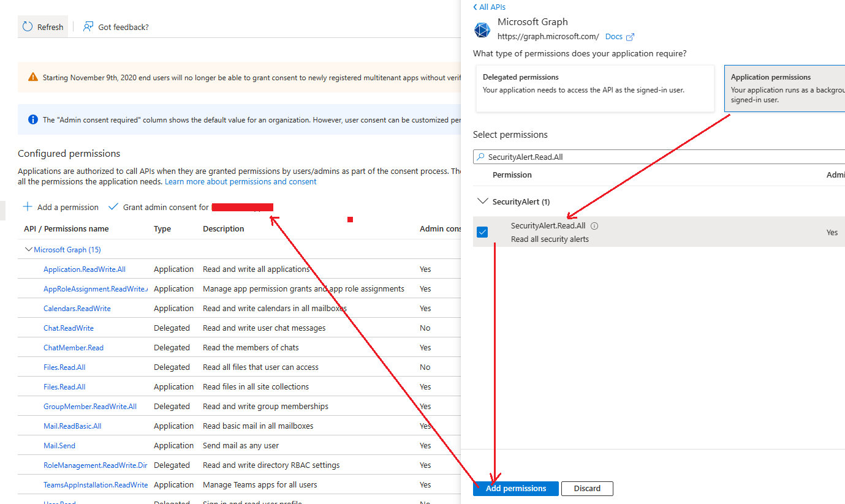Viewport: 845px width, 504px height.
Task: Discard the permission selection
Action: pyautogui.click(x=587, y=489)
